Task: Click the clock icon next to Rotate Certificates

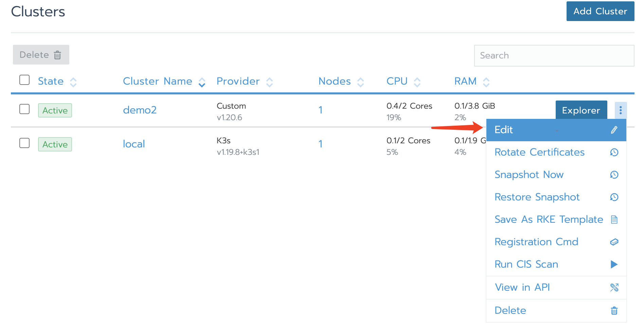Action: point(614,152)
